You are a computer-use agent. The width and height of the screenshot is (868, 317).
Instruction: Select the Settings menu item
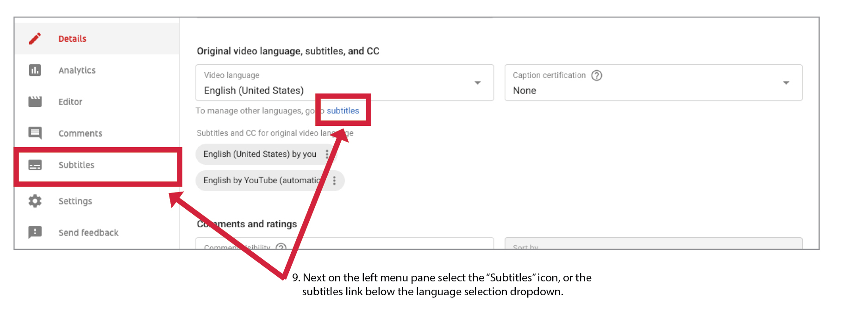pyautogui.click(x=75, y=201)
